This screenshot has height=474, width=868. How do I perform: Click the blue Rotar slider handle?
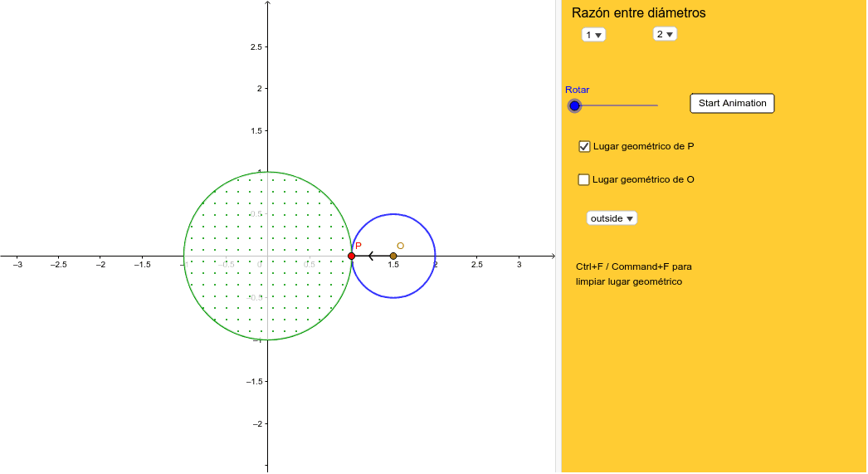pyautogui.click(x=574, y=105)
